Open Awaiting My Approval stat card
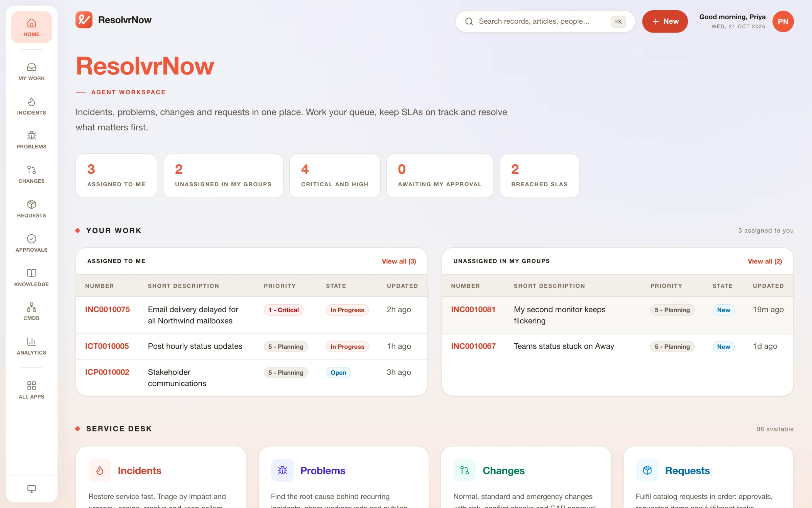This screenshot has width=812, height=508. point(440,176)
